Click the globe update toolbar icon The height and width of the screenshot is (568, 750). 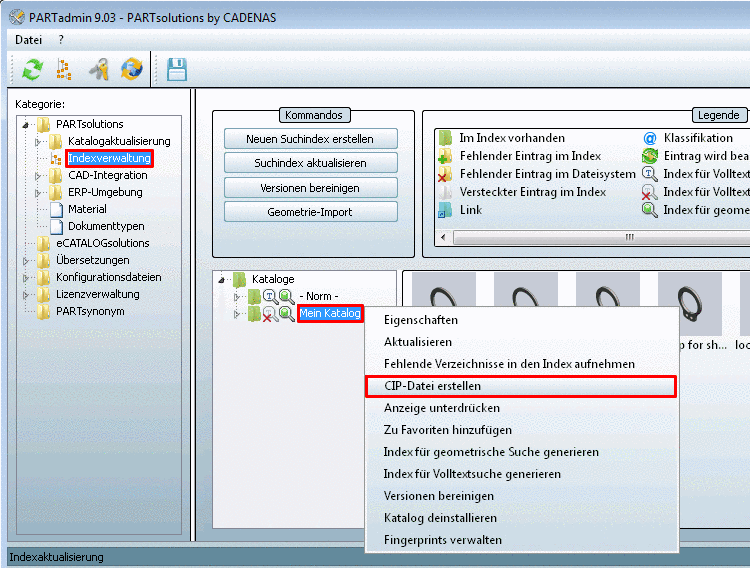coord(132,69)
